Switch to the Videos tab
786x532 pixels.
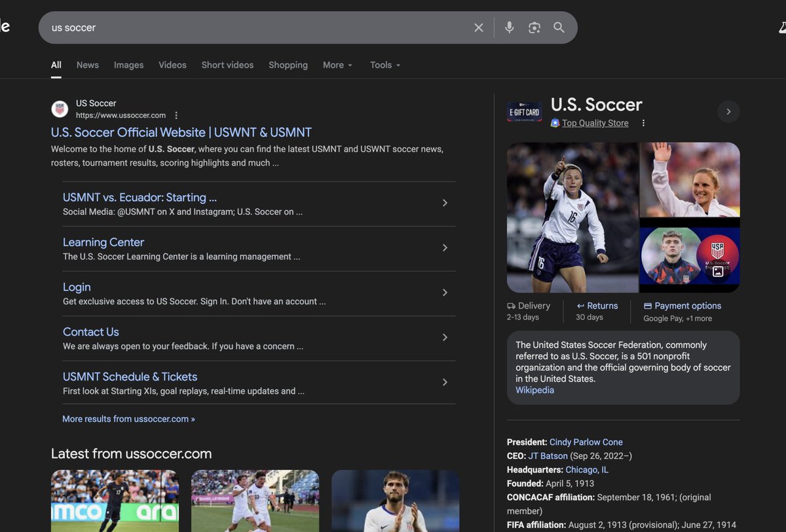pyautogui.click(x=172, y=65)
